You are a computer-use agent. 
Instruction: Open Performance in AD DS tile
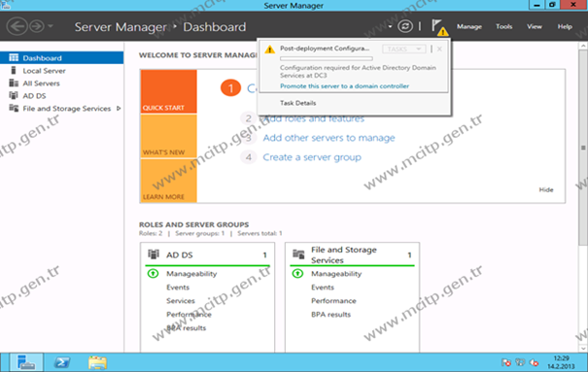coord(189,315)
